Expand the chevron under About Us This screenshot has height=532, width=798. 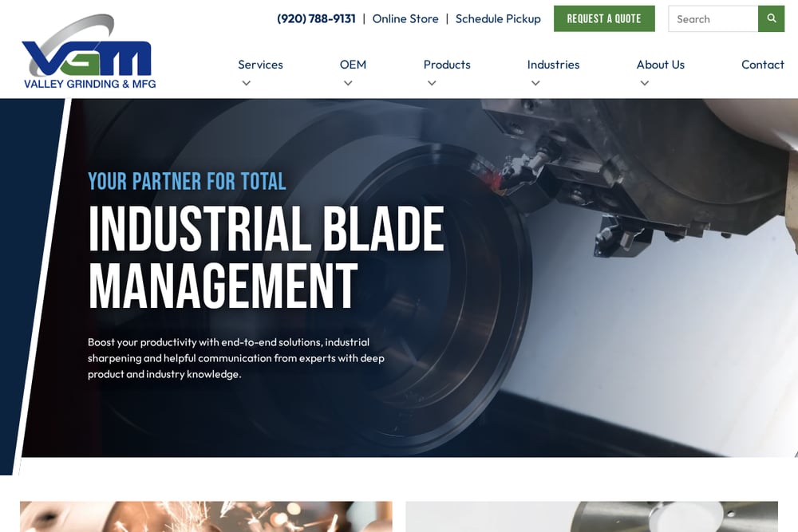tap(644, 83)
